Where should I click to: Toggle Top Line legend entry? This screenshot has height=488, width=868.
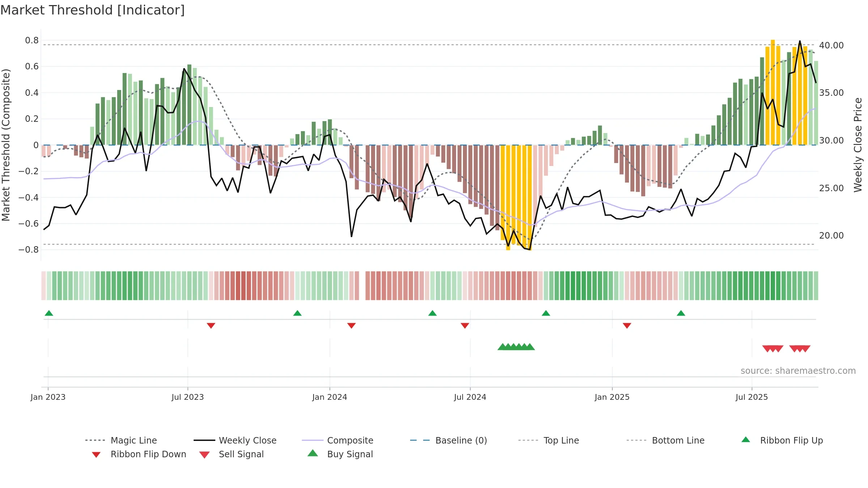coord(548,440)
